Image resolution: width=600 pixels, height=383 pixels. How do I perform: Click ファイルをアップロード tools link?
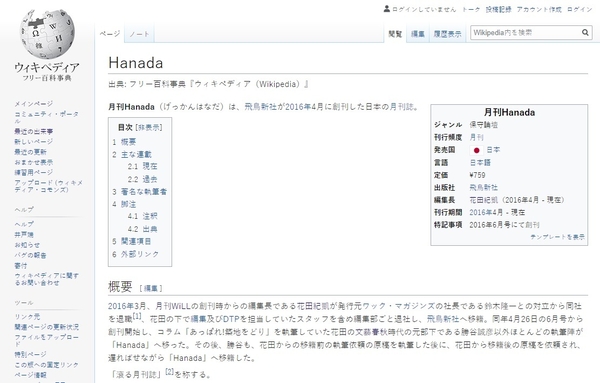click(47, 341)
